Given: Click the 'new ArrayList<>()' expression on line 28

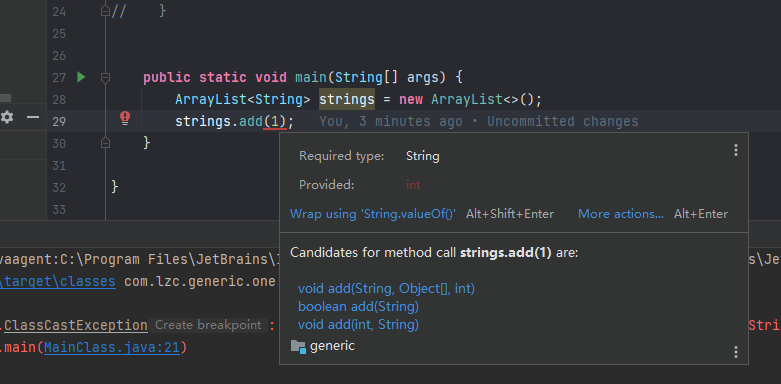Looking at the screenshot, I should [466, 100].
